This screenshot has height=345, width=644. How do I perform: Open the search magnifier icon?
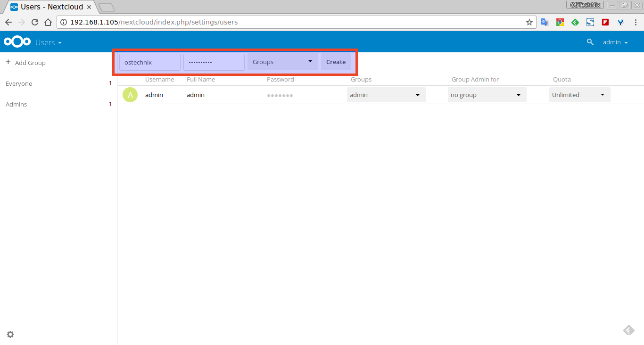coord(590,42)
